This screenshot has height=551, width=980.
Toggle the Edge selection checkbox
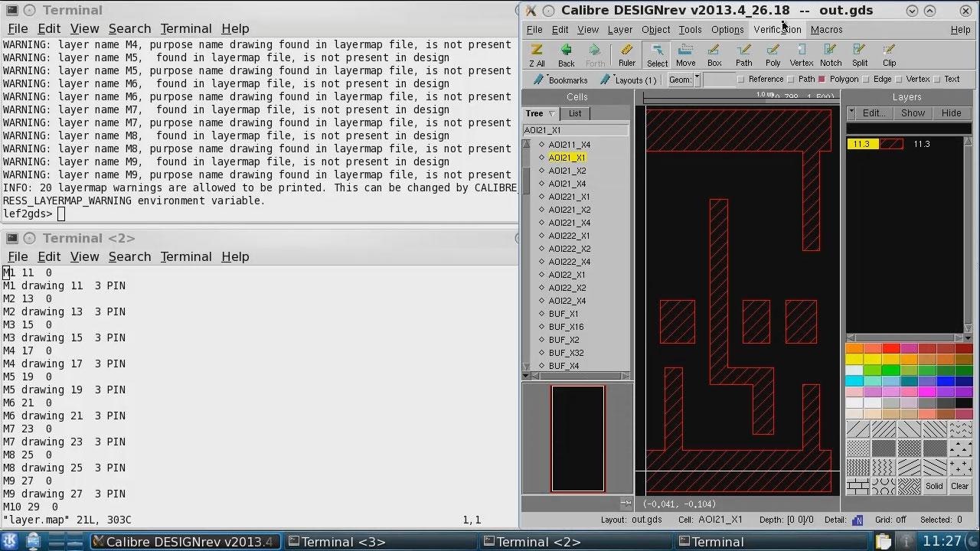coord(866,80)
